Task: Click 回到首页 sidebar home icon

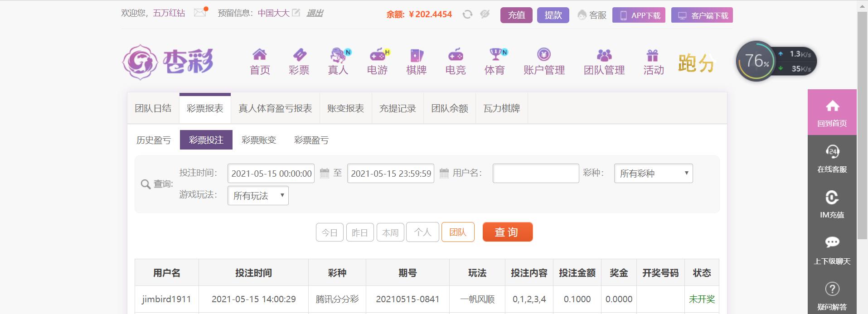Action: coord(832,112)
